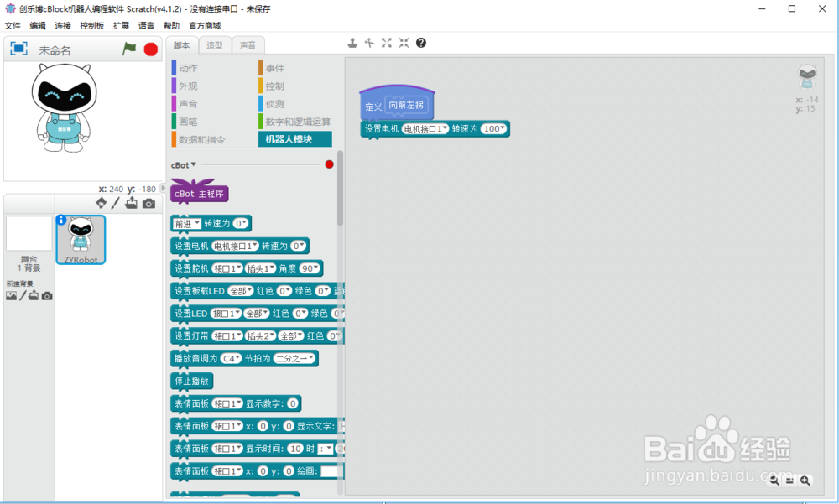The width and height of the screenshot is (839, 504).
Task: Zoom out of the scripts area
Action: pos(775,481)
